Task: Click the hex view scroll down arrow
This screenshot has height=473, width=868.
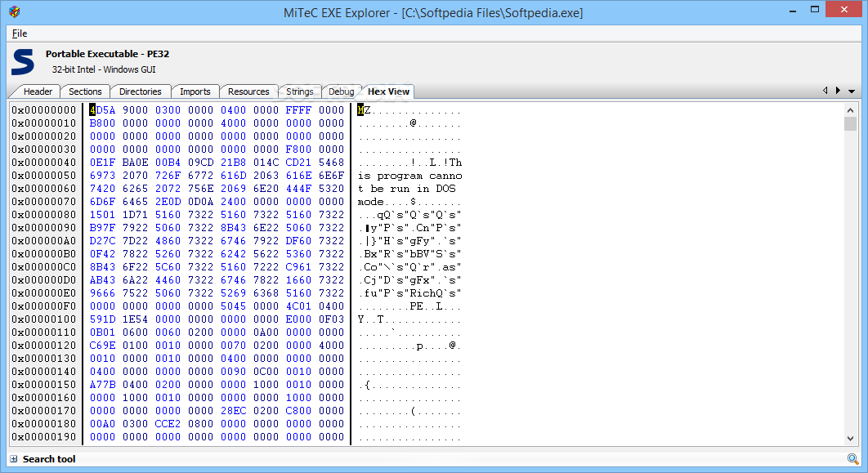Action: [x=850, y=438]
